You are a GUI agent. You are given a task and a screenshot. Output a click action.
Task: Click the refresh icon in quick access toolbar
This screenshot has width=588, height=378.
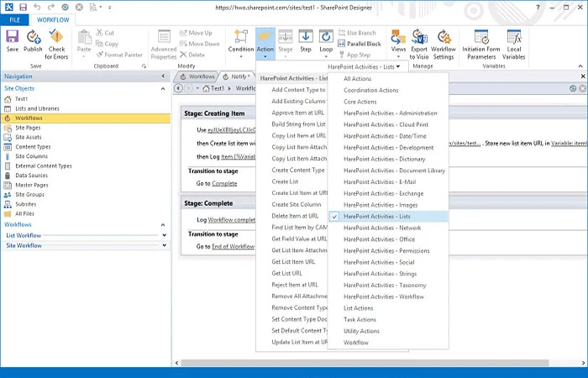click(x=65, y=7)
